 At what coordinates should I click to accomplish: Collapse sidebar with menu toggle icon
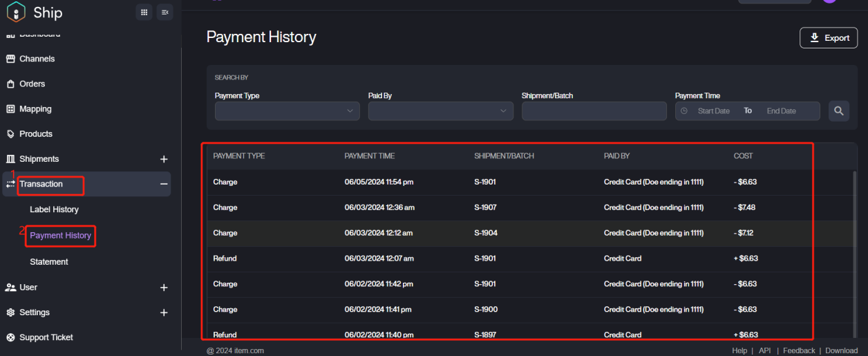[164, 12]
